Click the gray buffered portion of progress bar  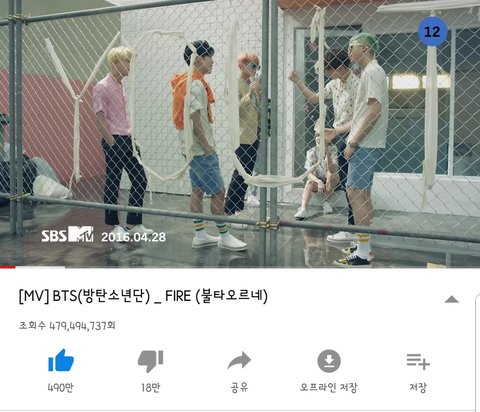pos(40,267)
